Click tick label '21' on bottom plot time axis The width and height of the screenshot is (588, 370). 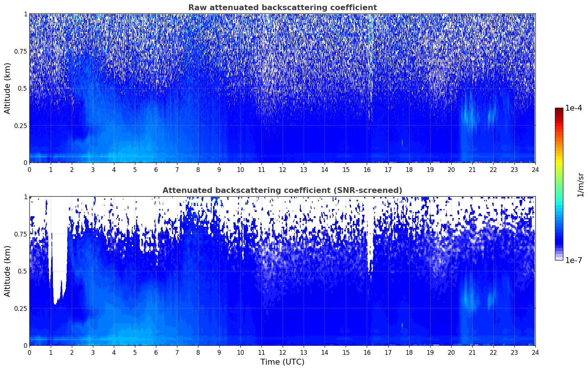pyautogui.click(x=472, y=352)
